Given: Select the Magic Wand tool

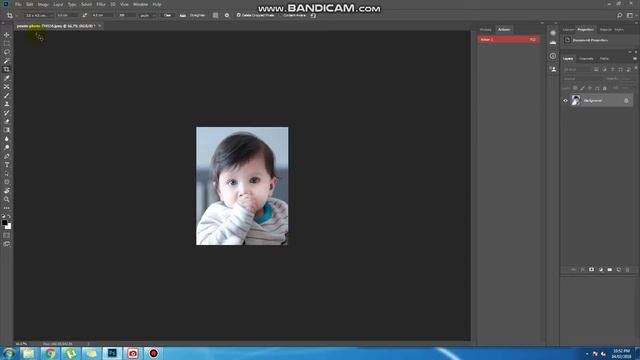Looking at the screenshot, I should 7,61.
